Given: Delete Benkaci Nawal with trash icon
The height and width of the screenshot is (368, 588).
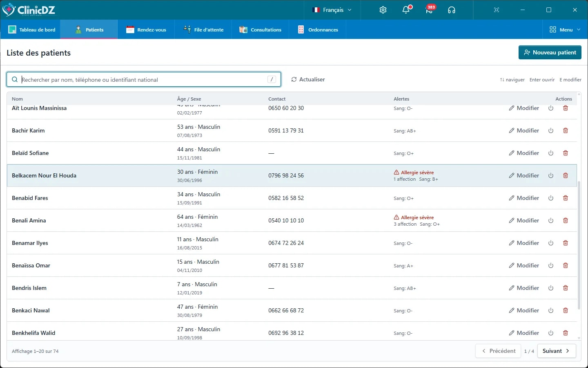Looking at the screenshot, I should point(566,310).
